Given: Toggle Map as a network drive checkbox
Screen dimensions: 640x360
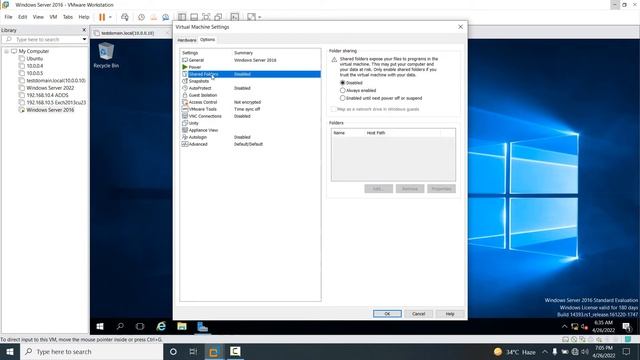Looking at the screenshot, I should [x=333, y=109].
